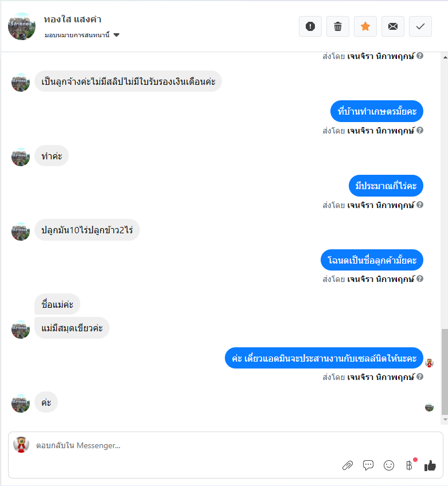The height and width of the screenshot is (486, 448).
Task: Mark conversation unread with envelope icon
Action: click(393, 26)
